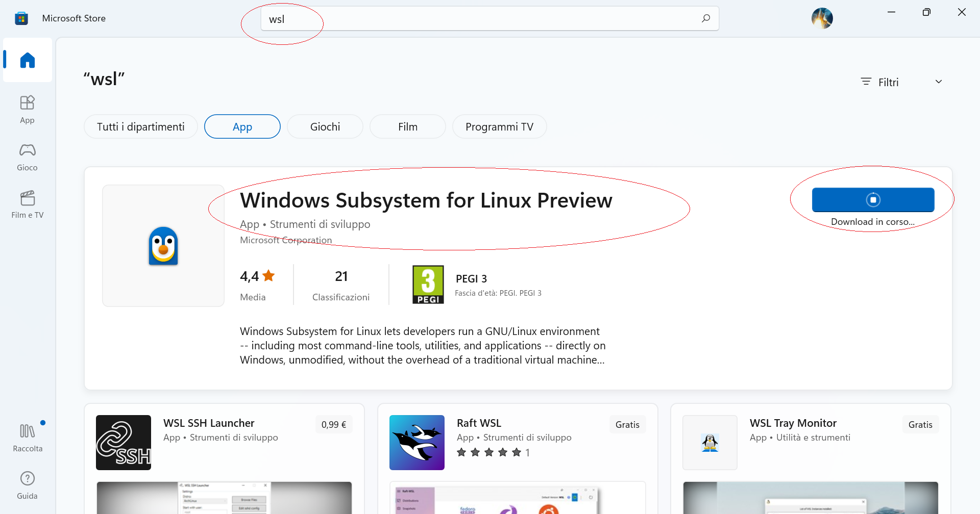Open Raft WSL screenshot preview
Image resolution: width=980 pixels, height=514 pixels.
(x=518, y=498)
